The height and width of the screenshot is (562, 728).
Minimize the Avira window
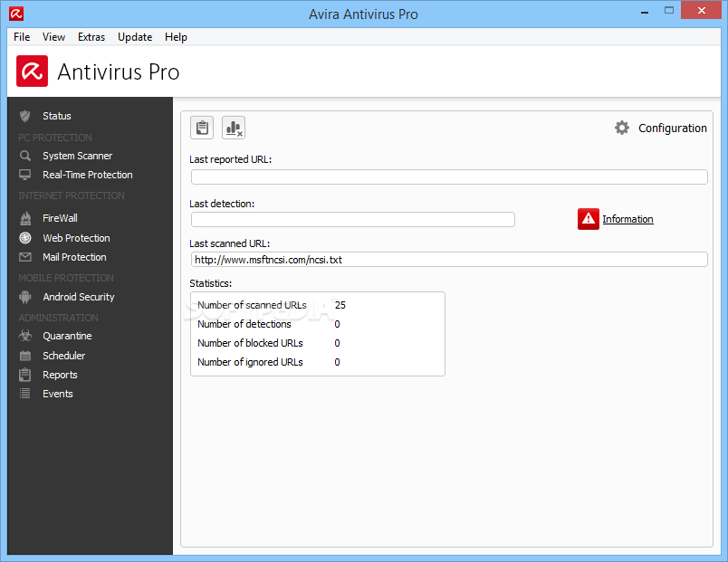click(x=645, y=11)
